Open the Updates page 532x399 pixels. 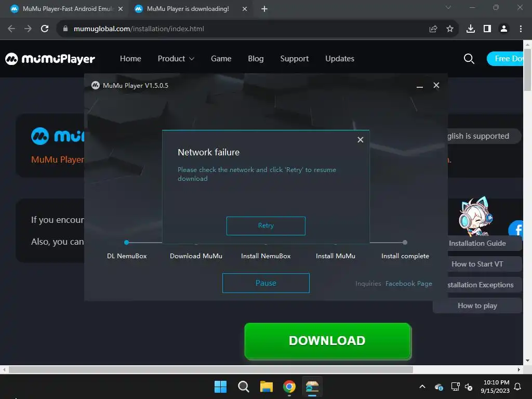point(340,59)
